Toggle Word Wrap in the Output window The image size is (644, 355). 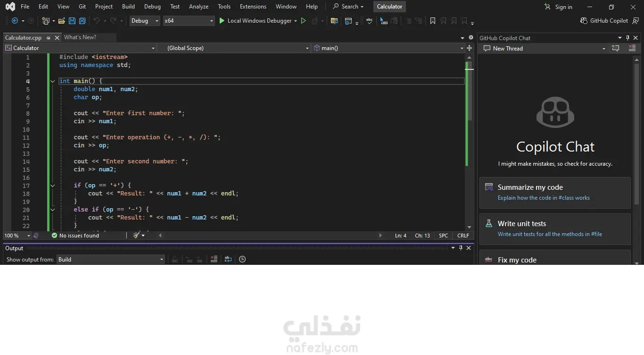pyautogui.click(x=228, y=259)
